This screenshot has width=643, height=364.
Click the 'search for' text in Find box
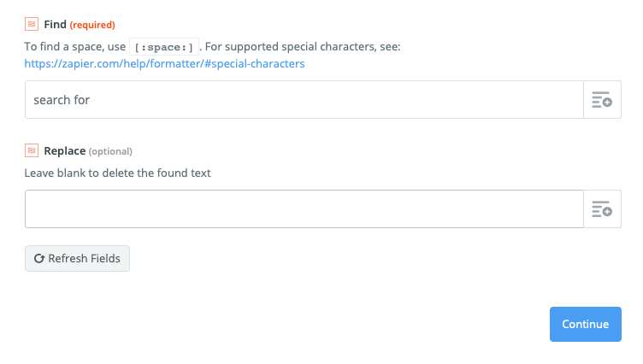point(62,100)
